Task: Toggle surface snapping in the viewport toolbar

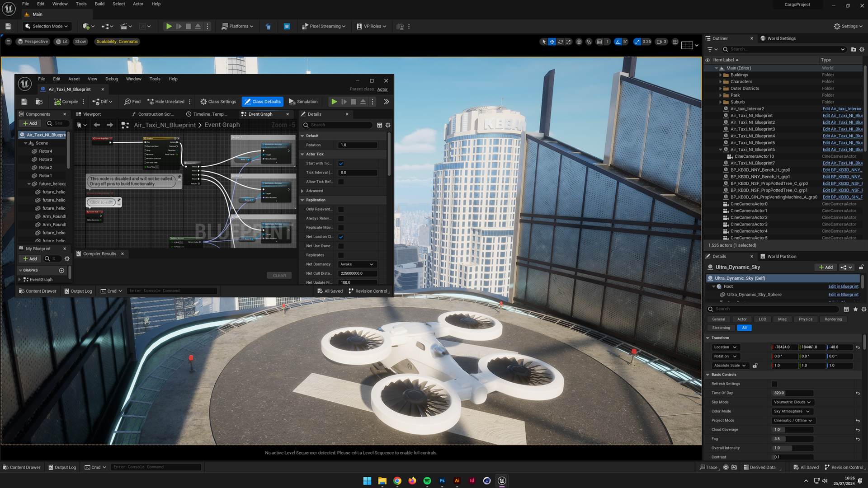Action: click(589, 42)
